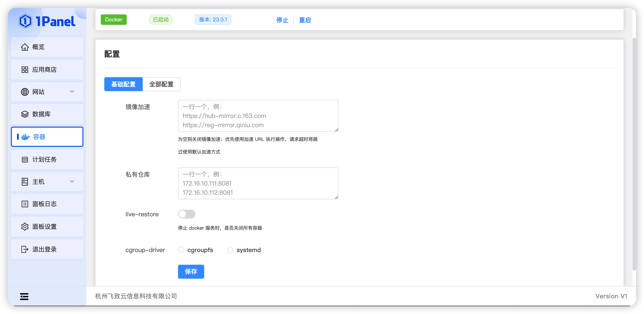Switch to the 基础配置 tab

click(123, 84)
